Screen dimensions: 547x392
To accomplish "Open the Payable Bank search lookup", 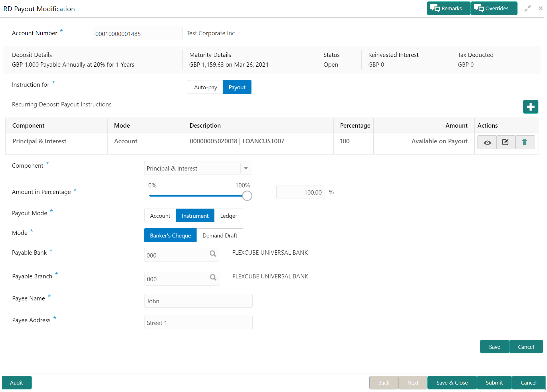I will click(213, 254).
